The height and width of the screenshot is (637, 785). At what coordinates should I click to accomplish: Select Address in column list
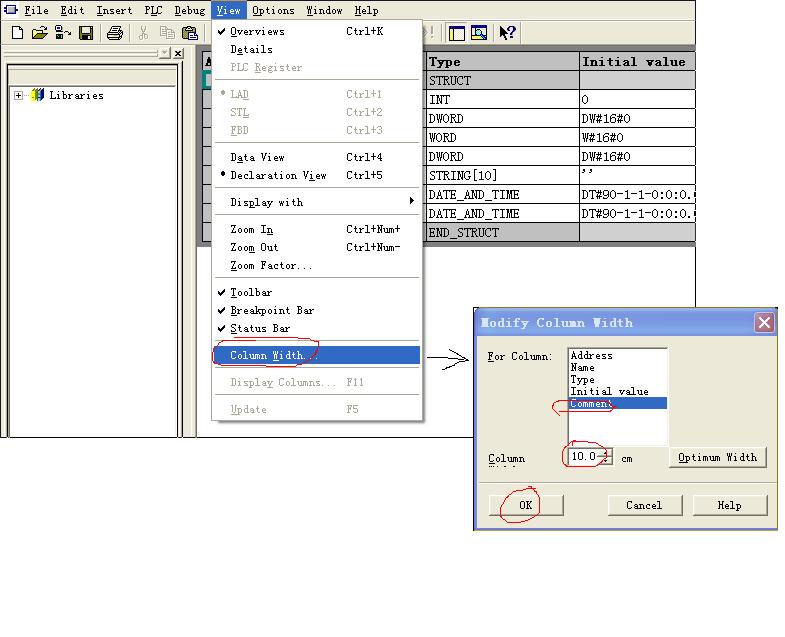617,356
